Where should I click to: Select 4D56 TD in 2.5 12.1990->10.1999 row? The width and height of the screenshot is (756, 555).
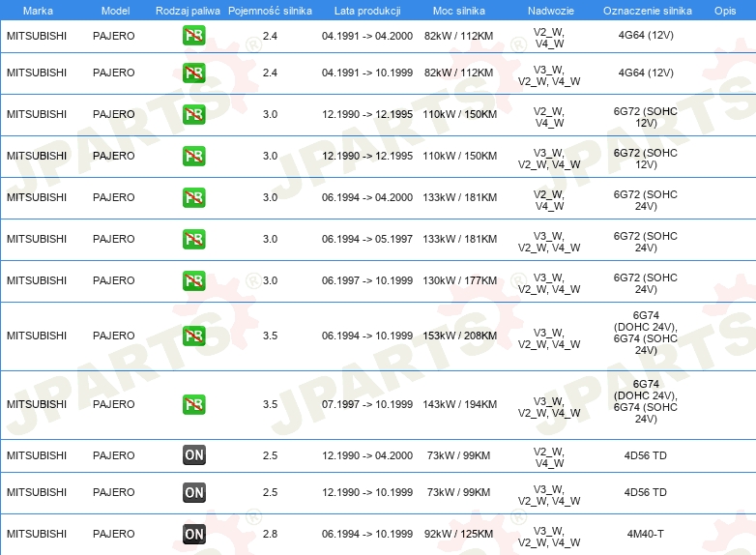coord(645,492)
